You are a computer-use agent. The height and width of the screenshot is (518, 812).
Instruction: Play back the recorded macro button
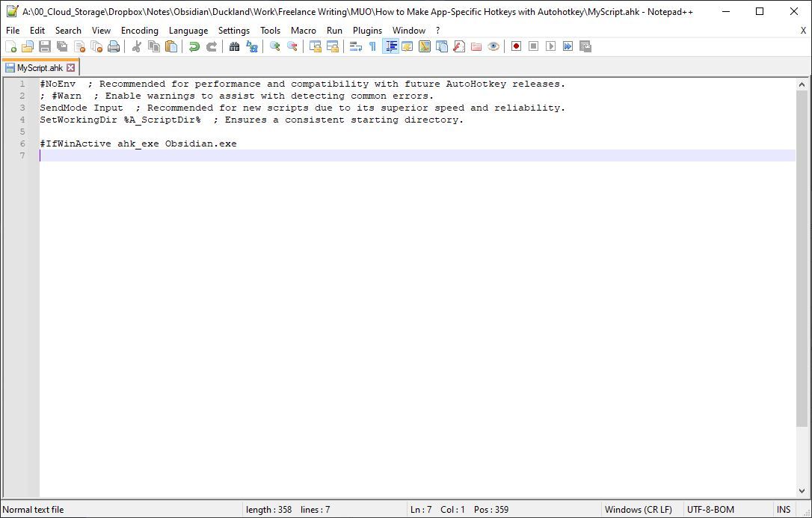[x=550, y=46]
